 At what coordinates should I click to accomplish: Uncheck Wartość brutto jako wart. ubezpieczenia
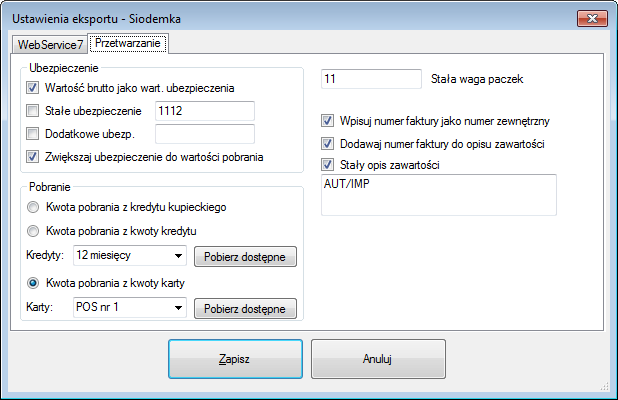point(32,87)
